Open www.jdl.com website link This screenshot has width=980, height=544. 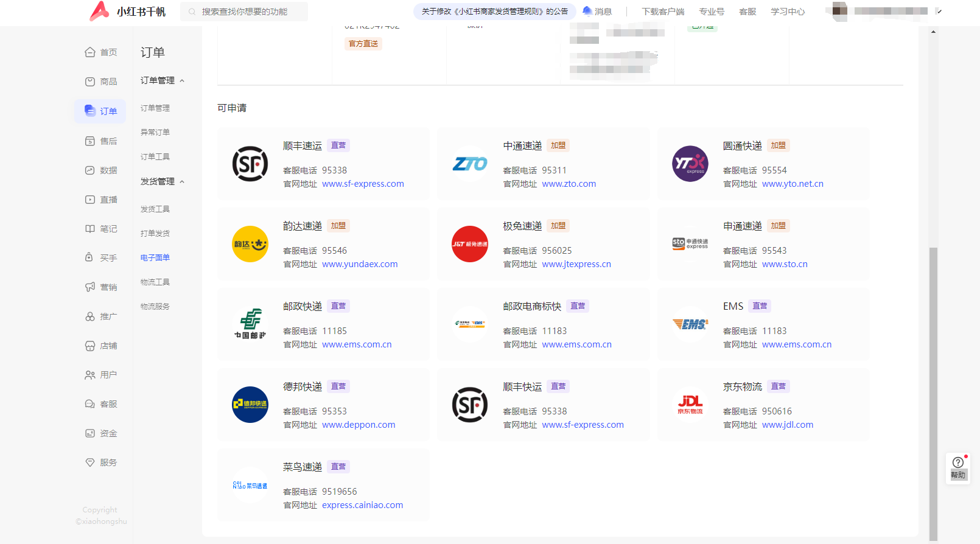[x=788, y=425]
